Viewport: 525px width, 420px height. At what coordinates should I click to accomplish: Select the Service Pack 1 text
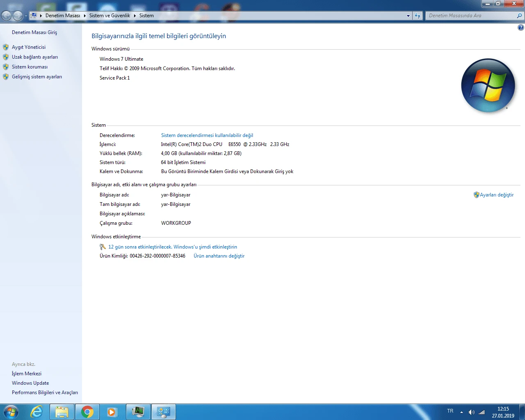[114, 78]
